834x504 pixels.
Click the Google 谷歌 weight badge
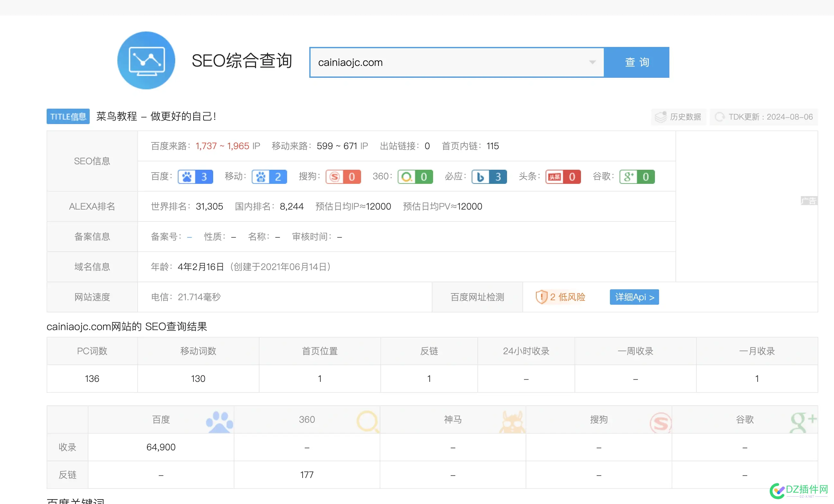[637, 177]
